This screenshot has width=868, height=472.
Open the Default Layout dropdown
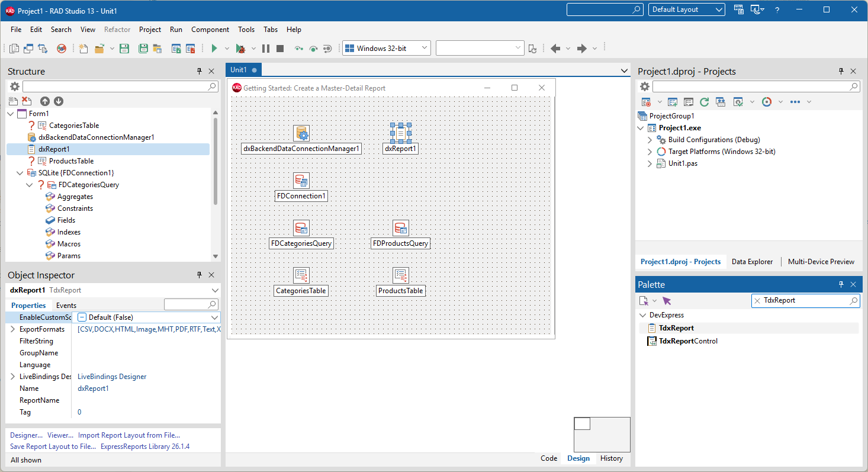tap(687, 9)
